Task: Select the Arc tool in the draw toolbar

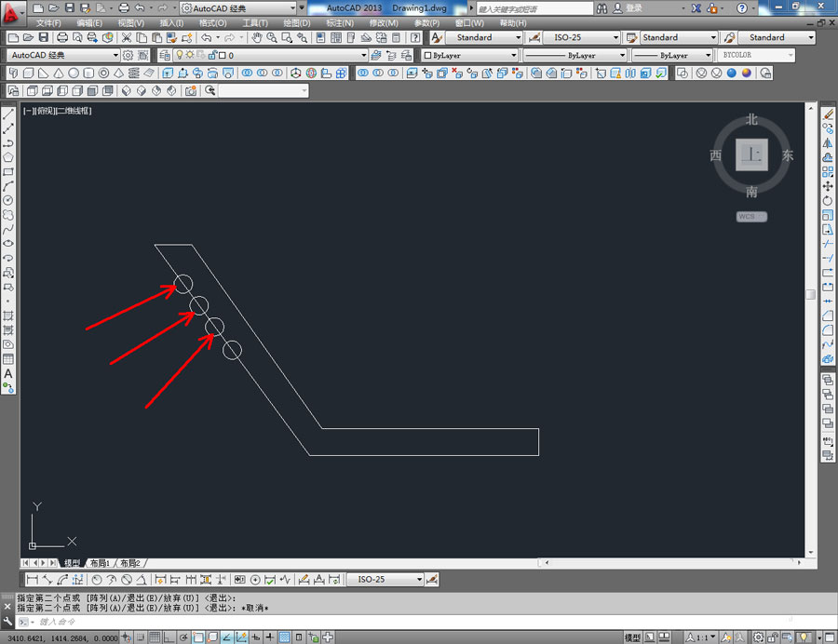Action: coord(8,186)
